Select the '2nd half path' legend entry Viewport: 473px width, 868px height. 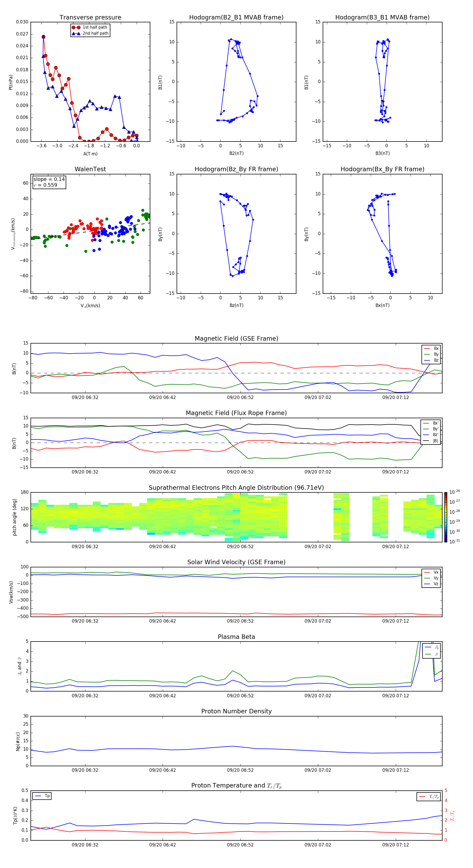tap(90, 33)
